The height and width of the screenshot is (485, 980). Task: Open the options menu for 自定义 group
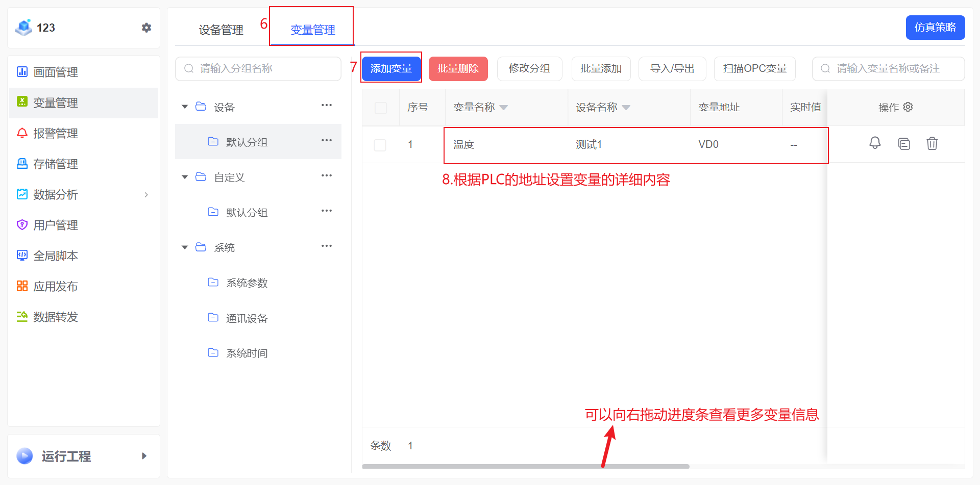click(x=327, y=175)
